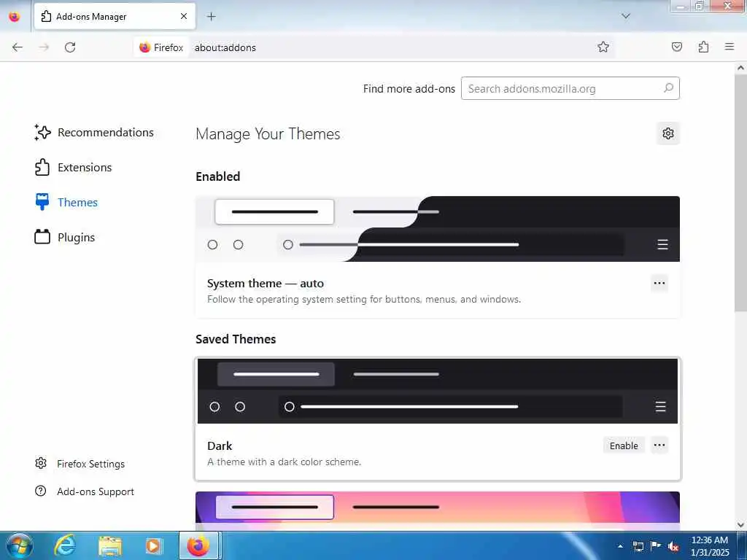Open more options for System theme — auto
Image resolution: width=747 pixels, height=560 pixels.
(659, 284)
